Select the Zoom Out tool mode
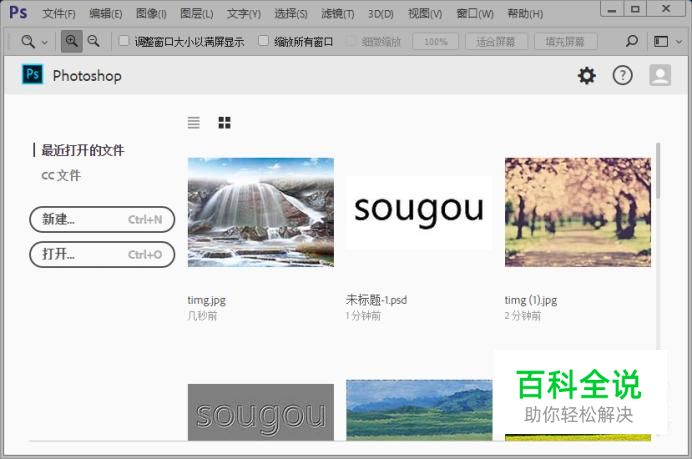The width and height of the screenshot is (692, 459). click(x=94, y=41)
